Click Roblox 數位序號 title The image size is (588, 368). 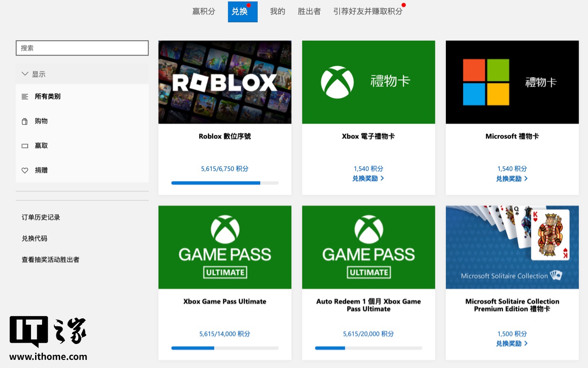click(x=225, y=136)
